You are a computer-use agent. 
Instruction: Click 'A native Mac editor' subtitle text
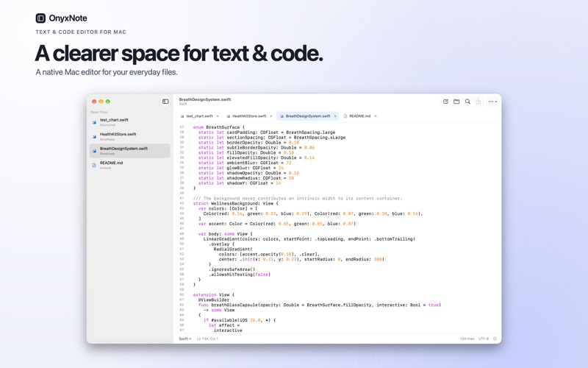[x=107, y=72]
